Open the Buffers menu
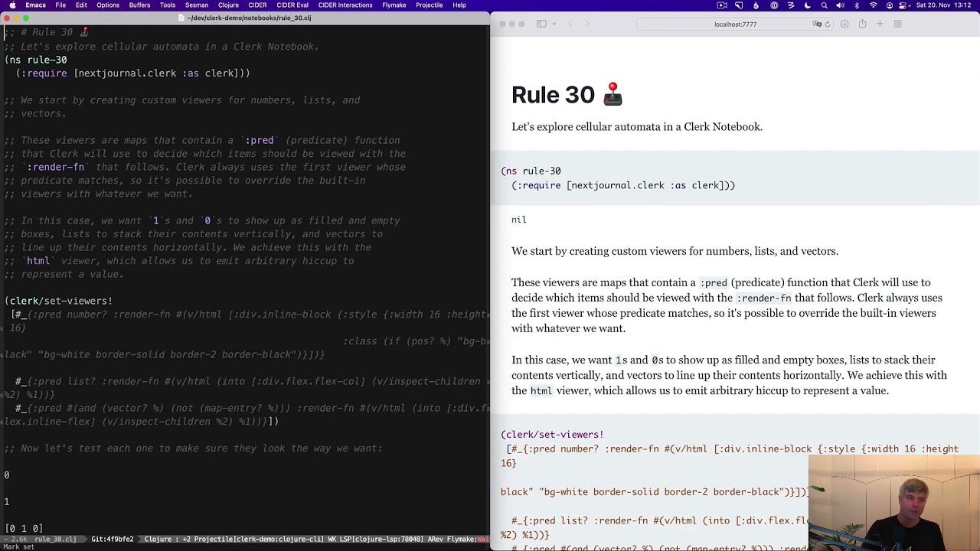The width and height of the screenshot is (980, 551). [139, 5]
